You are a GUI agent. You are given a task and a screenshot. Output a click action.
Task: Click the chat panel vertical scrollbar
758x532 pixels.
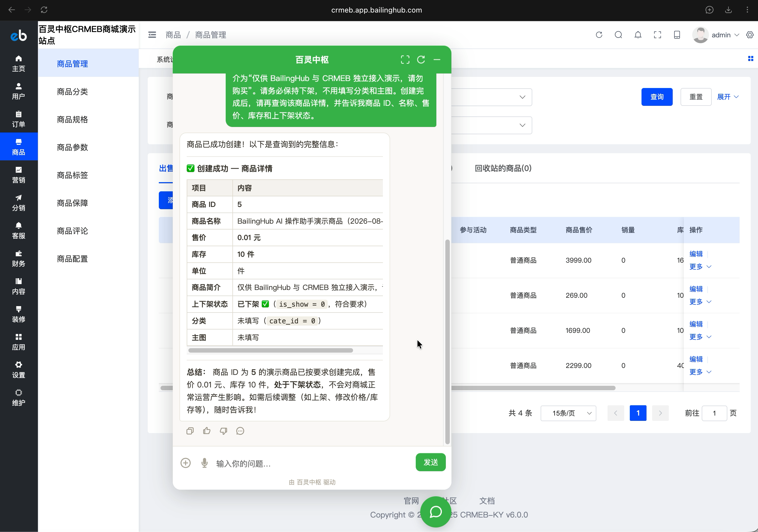pos(447,341)
